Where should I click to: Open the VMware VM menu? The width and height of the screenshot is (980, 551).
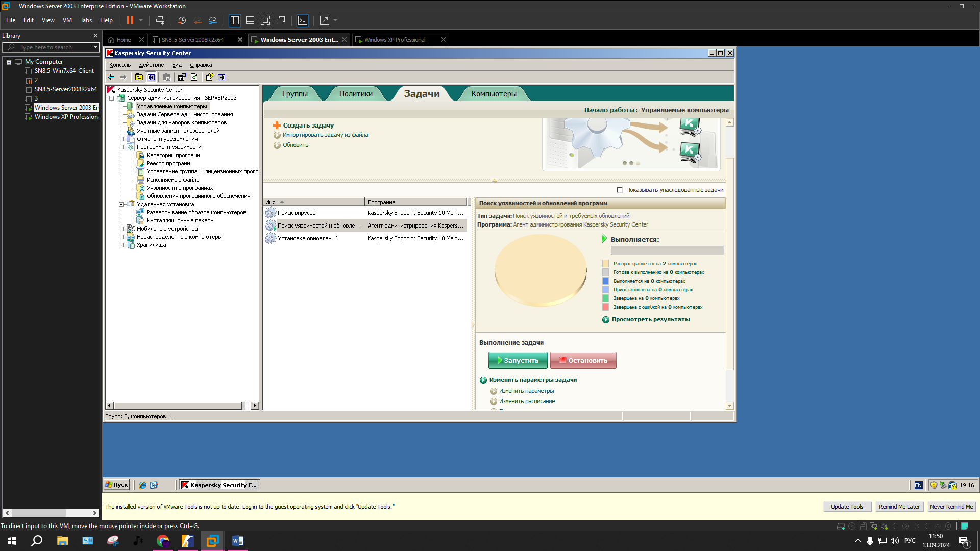coord(67,20)
